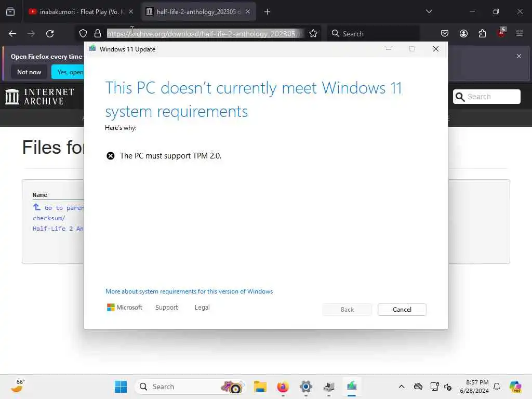532x399 pixels.
Task: Open the weather widget showing 66°
Action: (x=18, y=387)
